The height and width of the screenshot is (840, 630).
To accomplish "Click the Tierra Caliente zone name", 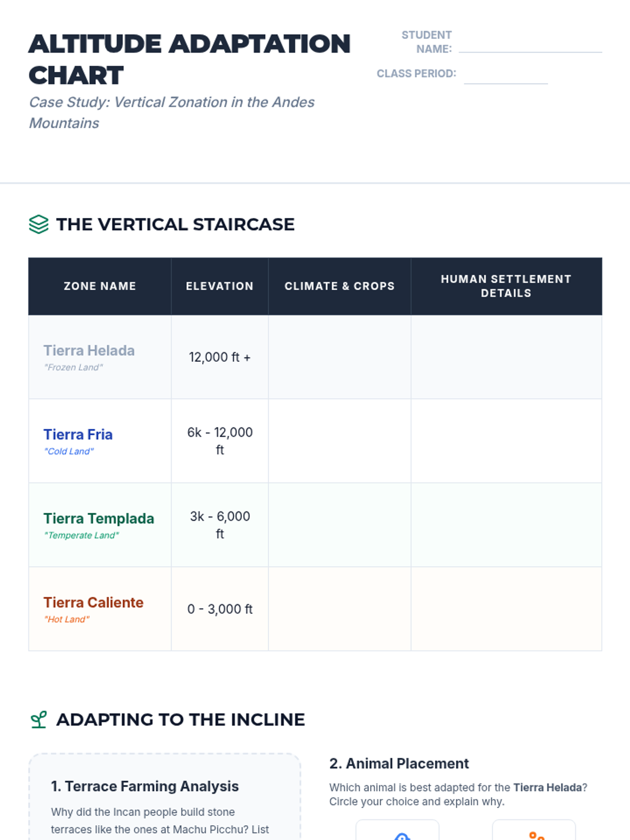I will (93, 603).
